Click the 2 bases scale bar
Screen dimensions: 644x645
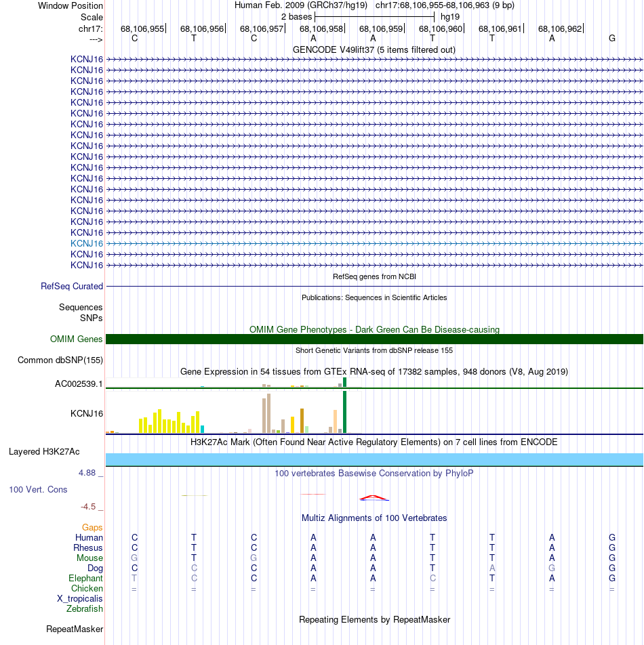point(374,17)
